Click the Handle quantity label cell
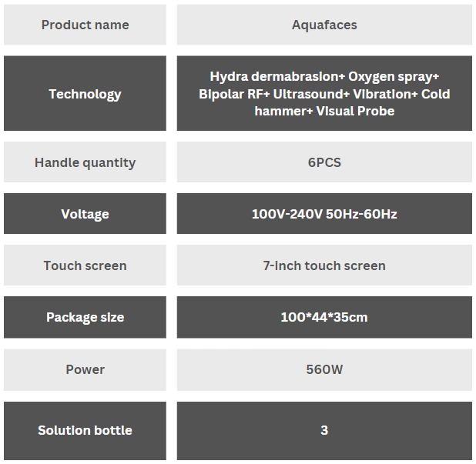The width and height of the screenshot is (476, 464). [85, 162]
